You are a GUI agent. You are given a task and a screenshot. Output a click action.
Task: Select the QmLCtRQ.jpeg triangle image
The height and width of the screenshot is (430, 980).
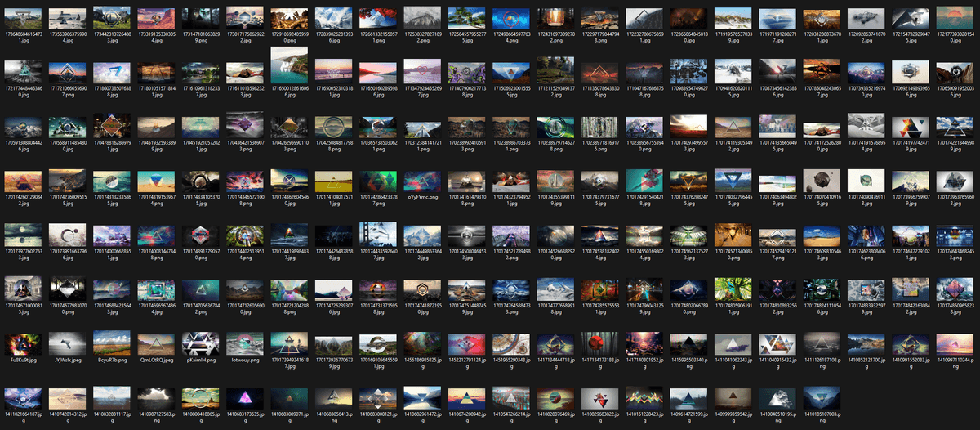154,343
